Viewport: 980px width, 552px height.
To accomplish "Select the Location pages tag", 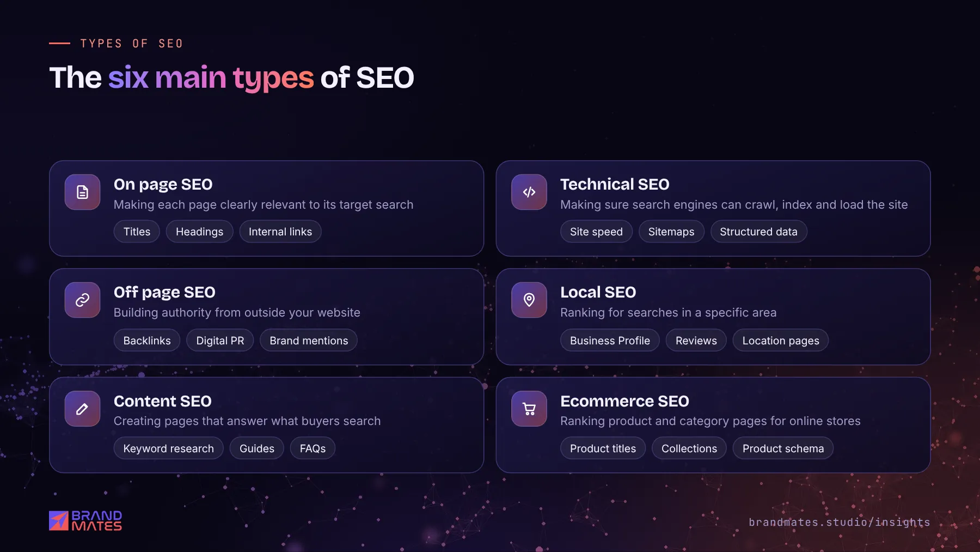I will 781,341.
